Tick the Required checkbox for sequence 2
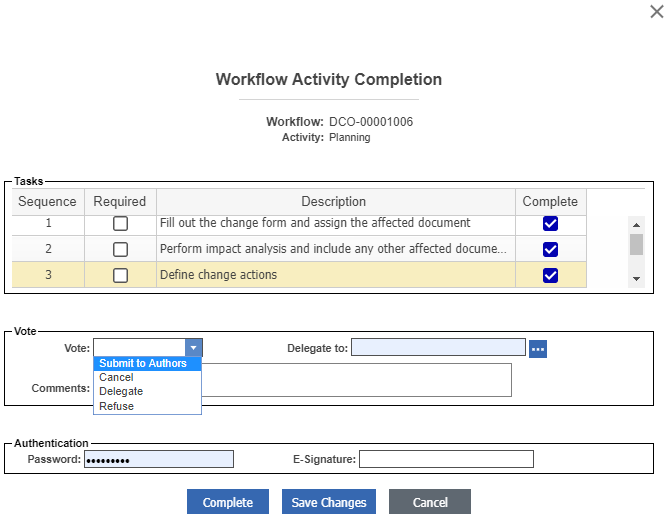The width and height of the screenshot is (668, 518). (x=120, y=249)
